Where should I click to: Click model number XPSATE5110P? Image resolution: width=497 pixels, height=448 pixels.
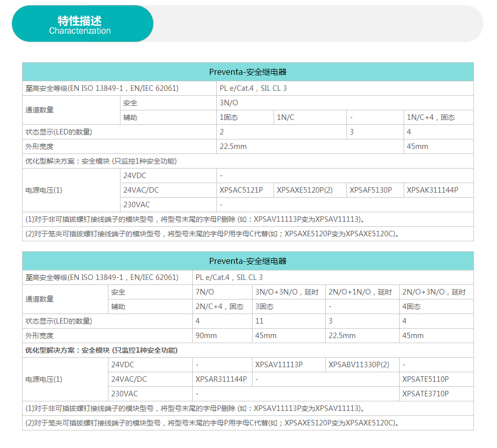425,379
